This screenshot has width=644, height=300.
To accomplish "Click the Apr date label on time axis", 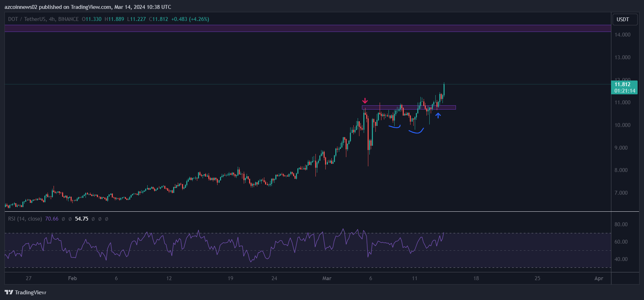I will point(599,278).
